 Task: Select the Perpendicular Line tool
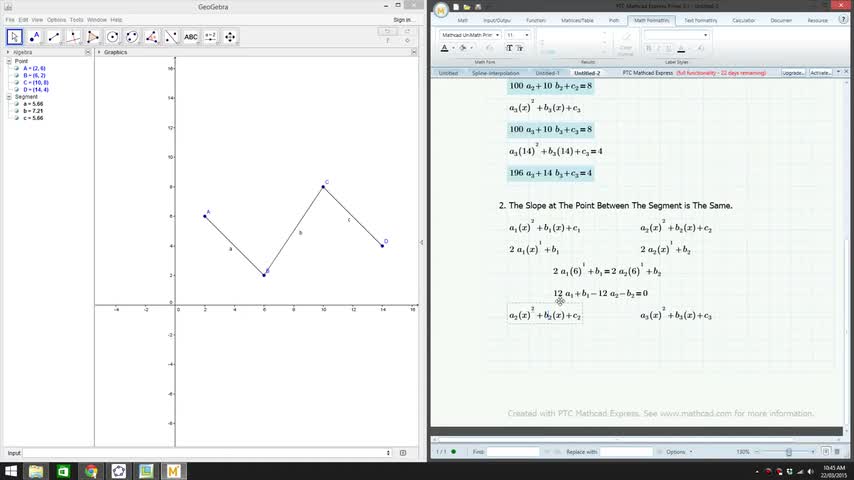click(x=74, y=37)
